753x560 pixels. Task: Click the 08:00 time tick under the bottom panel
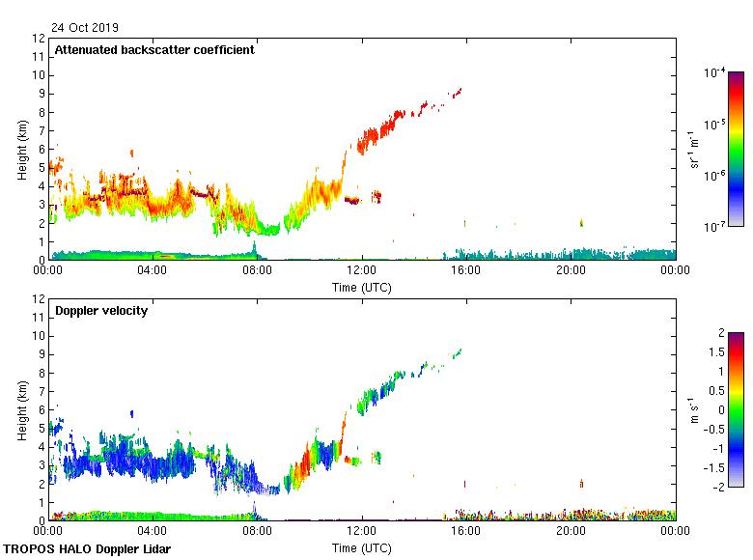258,532
